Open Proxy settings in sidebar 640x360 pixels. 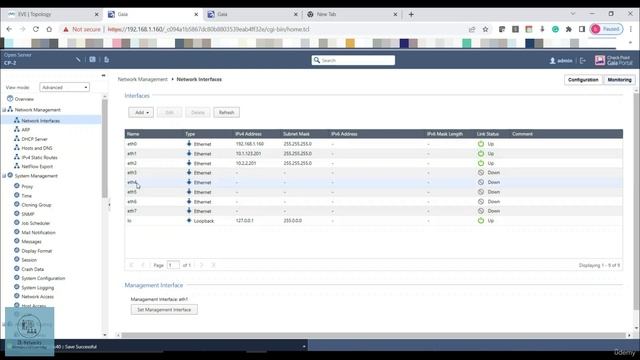(27, 187)
